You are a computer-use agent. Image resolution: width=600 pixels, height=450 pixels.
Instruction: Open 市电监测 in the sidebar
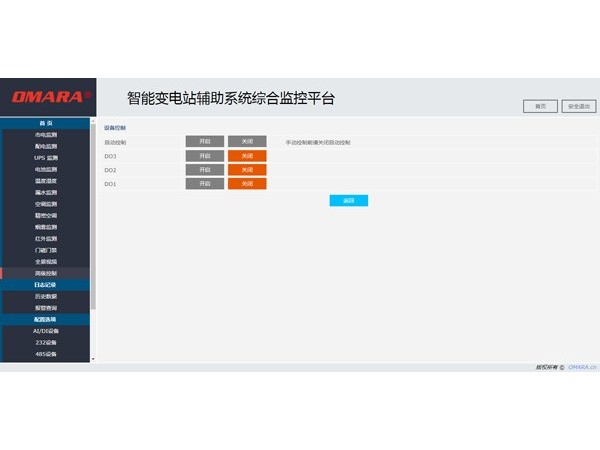(x=46, y=134)
